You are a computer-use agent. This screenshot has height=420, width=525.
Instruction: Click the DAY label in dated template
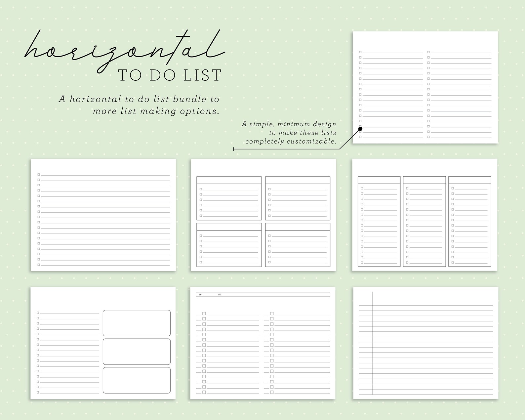click(200, 294)
